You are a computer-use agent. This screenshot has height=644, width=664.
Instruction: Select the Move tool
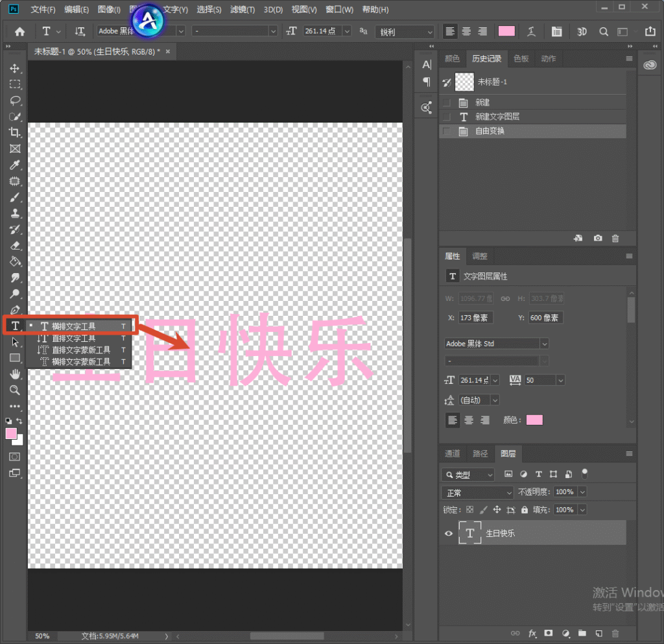pos(15,68)
